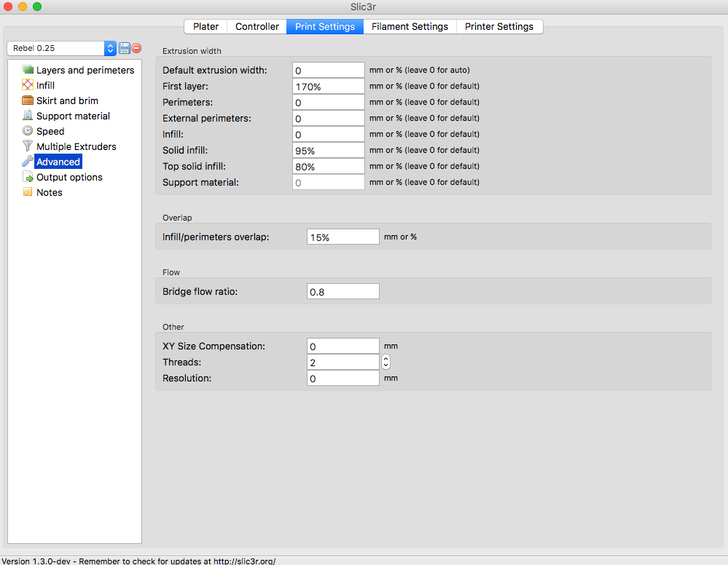The height and width of the screenshot is (565, 728).
Task: Click the Layers and perimeters icon
Action: [28, 70]
